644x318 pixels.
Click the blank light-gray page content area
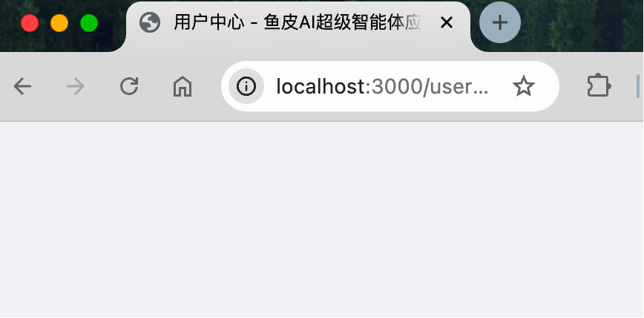pyautogui.click(x=322, y=220)
